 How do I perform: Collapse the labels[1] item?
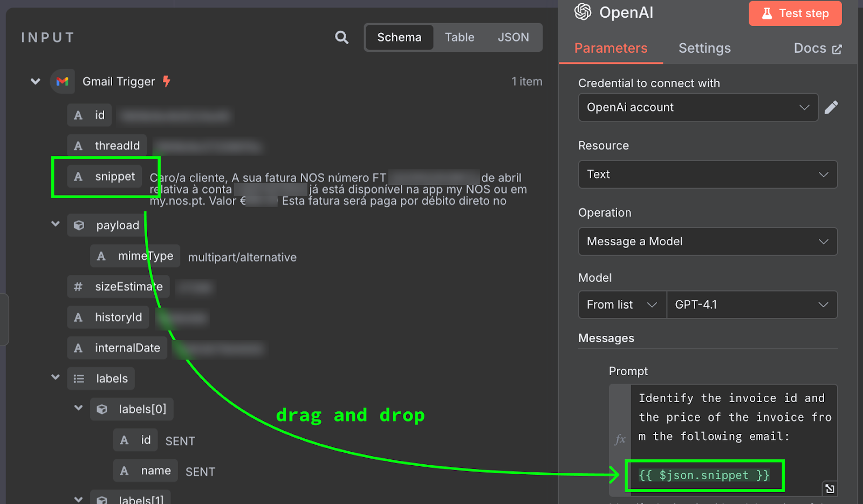tap(79, 499)
